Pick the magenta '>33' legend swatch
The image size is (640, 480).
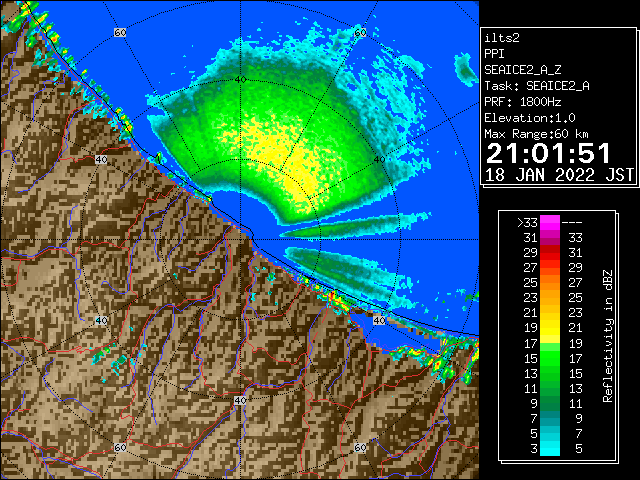click(550, 222)
